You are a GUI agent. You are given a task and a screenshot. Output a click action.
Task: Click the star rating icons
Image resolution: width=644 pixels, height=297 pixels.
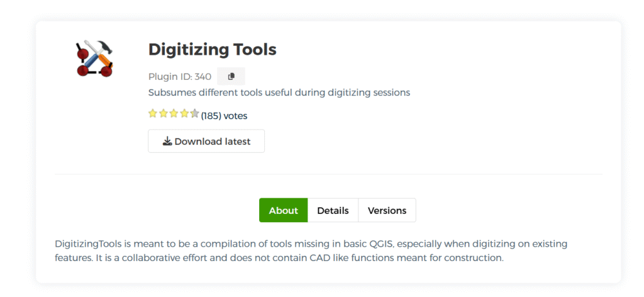coord(174,113)
